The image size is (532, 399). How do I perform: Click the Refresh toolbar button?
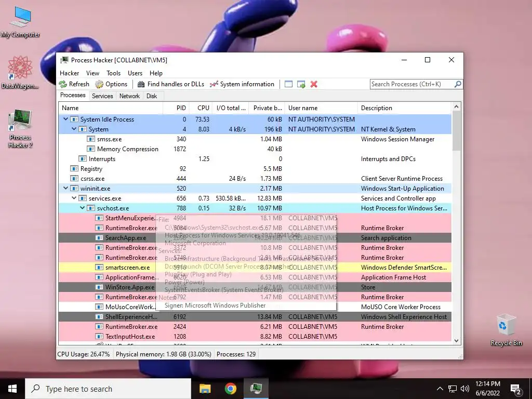pyautogui.click(x=74, y=84)
